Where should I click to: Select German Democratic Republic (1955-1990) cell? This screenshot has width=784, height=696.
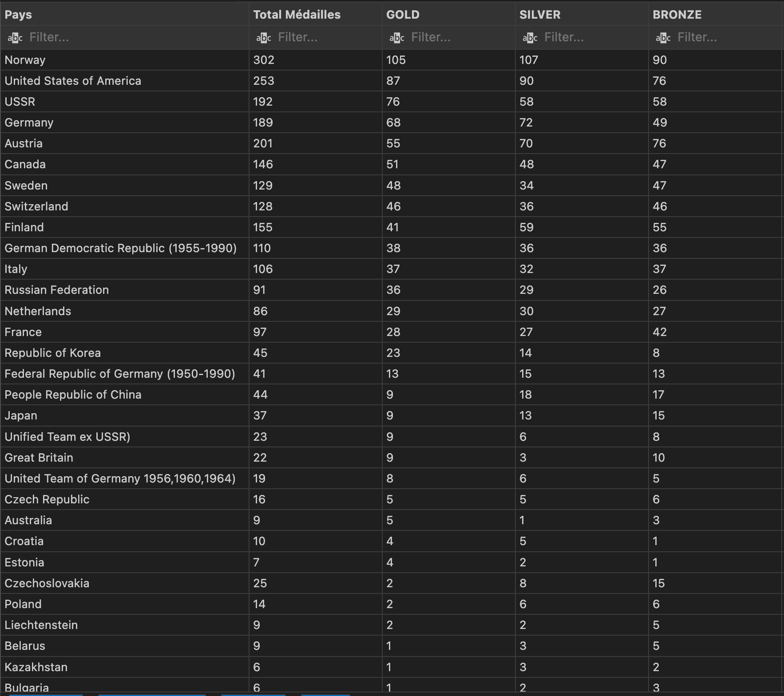(124, 248)
